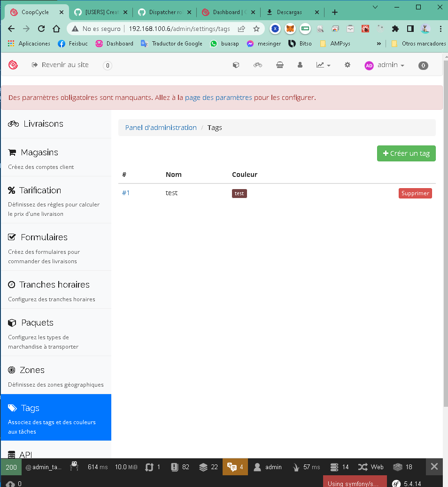
Task: Switch to the [USERS] Creat GitHub tab
Action: click(101, 12)
